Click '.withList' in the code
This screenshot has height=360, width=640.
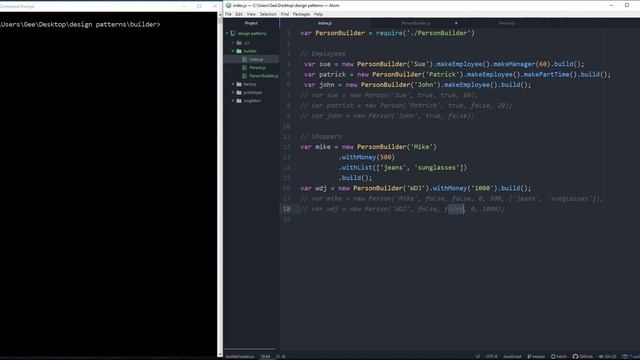coord(355,168)
